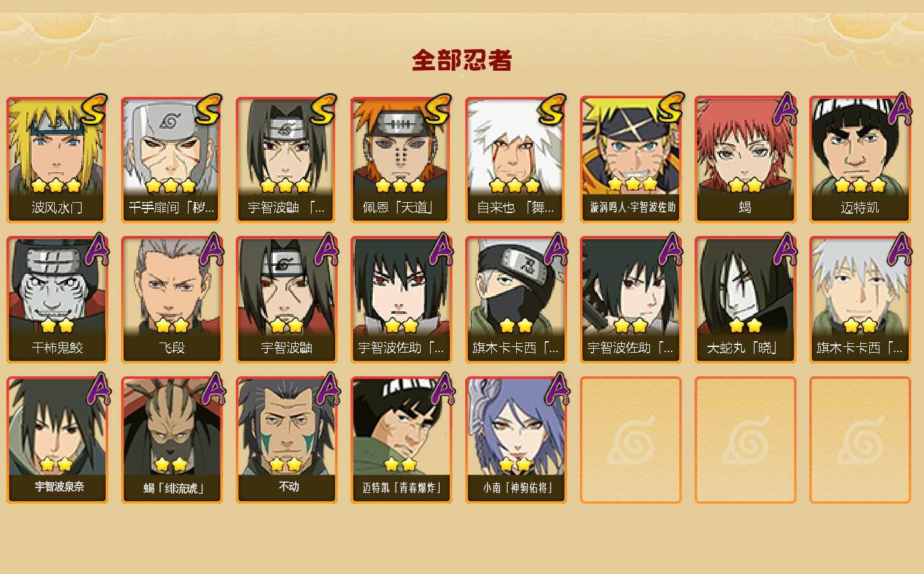Click the A rank badge on 小南
Screen dimensions: 924x574
coord(556,389)
